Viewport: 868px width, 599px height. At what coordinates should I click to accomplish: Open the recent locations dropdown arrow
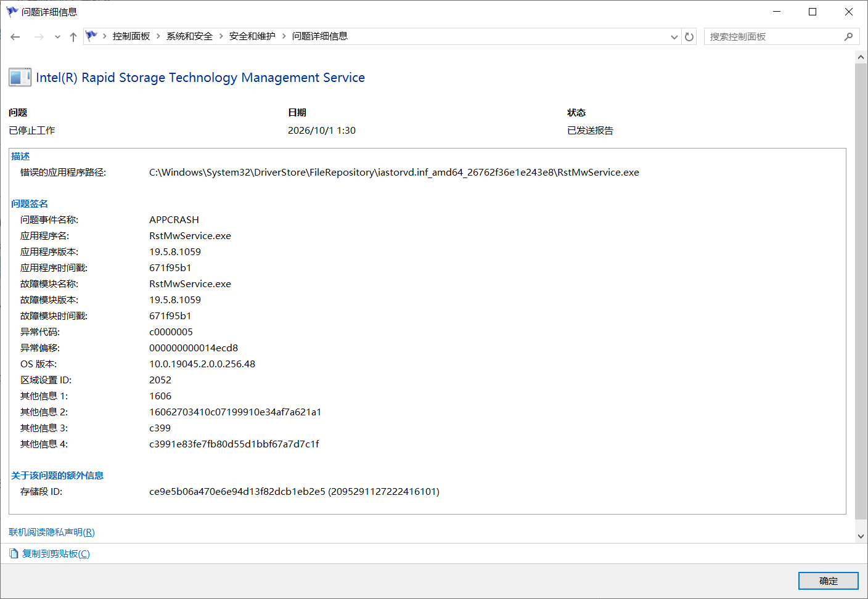click(x=57, y=37)
